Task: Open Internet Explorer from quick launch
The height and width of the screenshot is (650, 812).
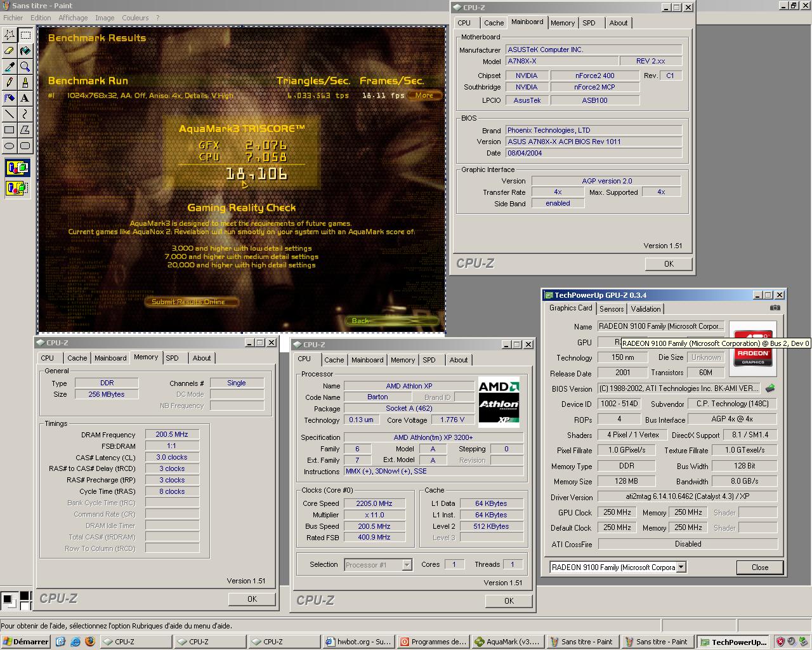Action: pos(75,642)
